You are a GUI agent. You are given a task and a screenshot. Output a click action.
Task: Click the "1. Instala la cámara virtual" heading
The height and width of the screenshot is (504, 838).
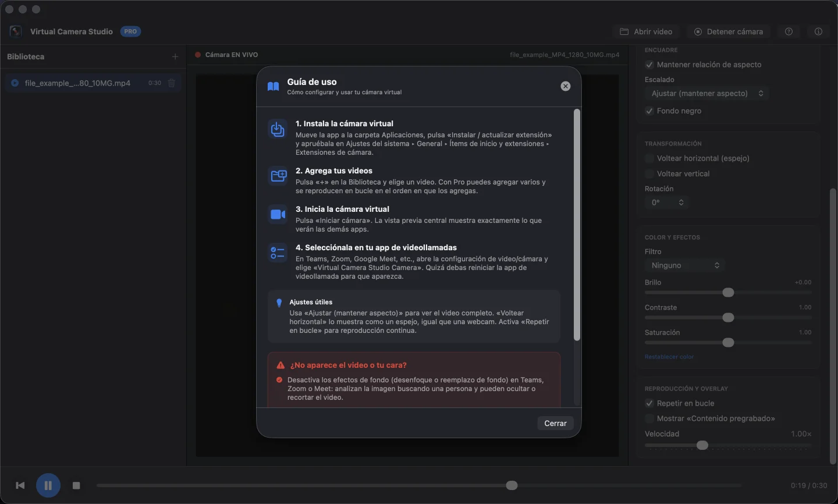pyautogui.click(x=345, y=123)
